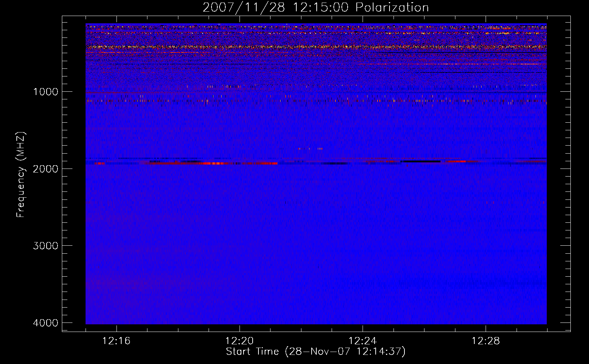The height and width of the screenshot is (364, 589).
Task: Click the "12:20" time tick label
Action: 240,341
